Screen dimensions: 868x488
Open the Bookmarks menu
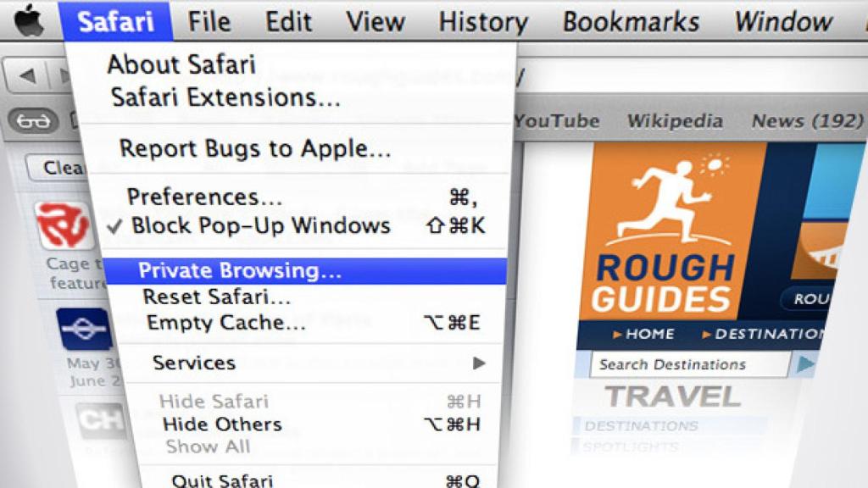[x=631, y=22]
